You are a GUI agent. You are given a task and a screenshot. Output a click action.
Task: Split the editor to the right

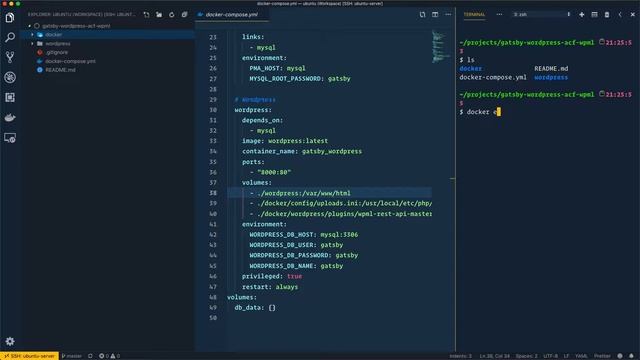[x=435, y=15]
